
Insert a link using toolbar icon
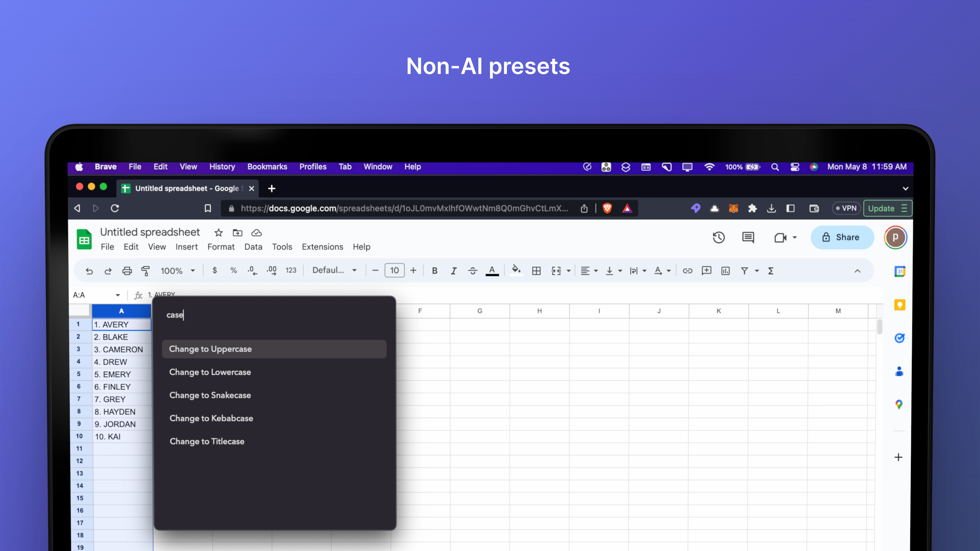[x=687, y=271]
